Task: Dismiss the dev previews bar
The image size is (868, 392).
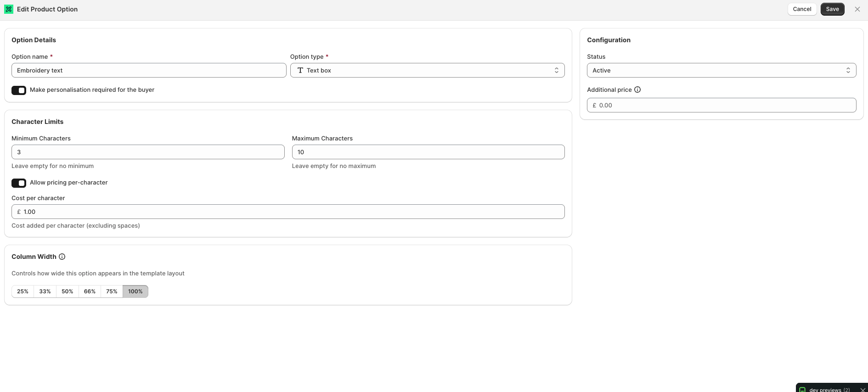Action: click(x=862, y=390)
